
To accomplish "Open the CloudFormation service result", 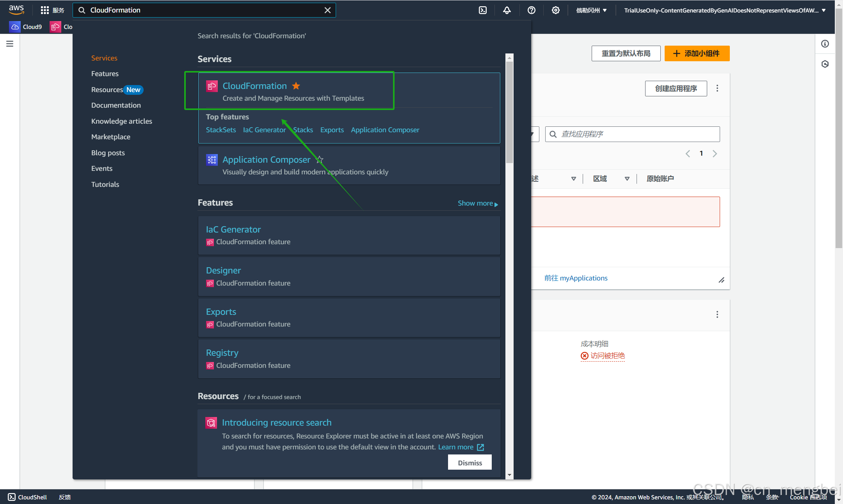I will (254, 86).
